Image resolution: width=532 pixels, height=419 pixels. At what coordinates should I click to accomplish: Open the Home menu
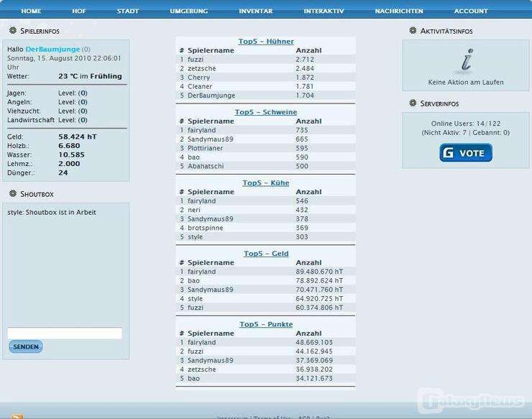point(31,11)
